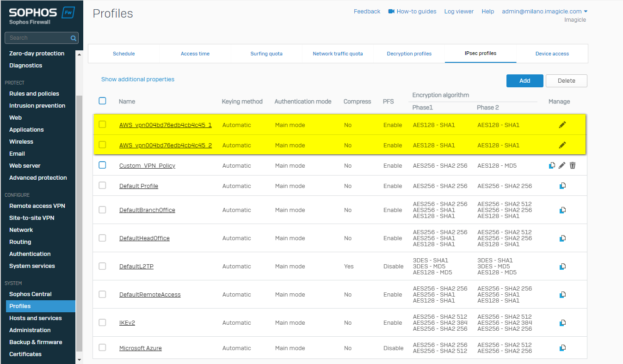This screenshot has width=623, height=364.
Task: Toggle the select-all checkbox in table header
Action: click(102, 101)
